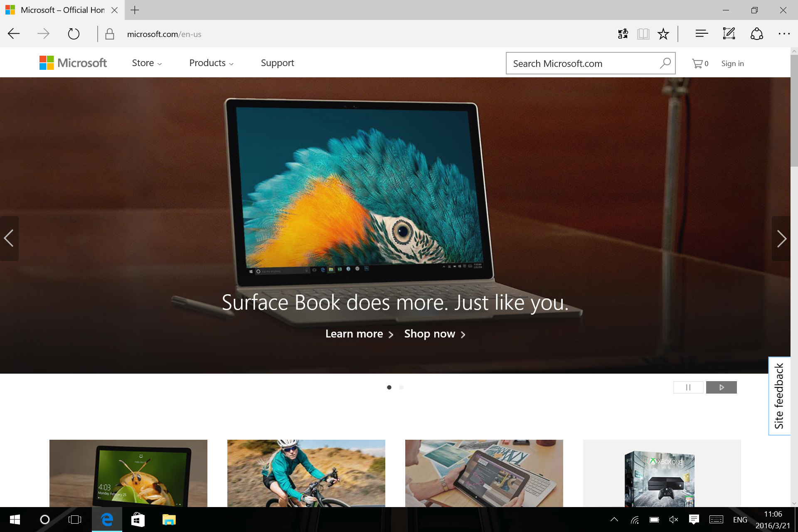This screenshot has width=798, height=532.
Task: Expand the Products dropdown menu
Action: click(x=211, y=63)
